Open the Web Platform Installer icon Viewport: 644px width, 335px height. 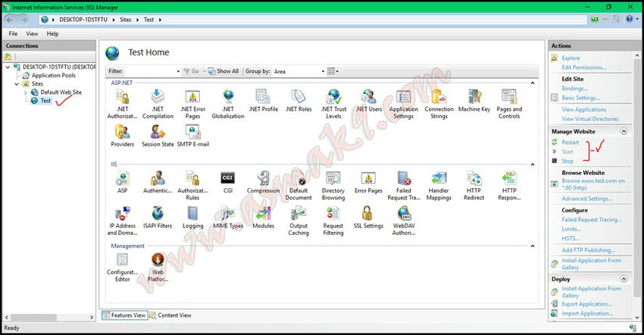[x=158, y=268]
